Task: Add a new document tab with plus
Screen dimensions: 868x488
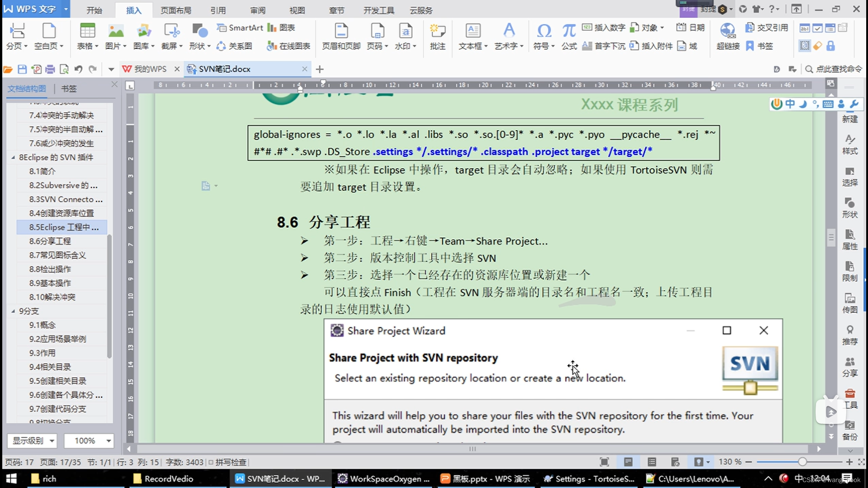Action: click(x=320, y=69)
